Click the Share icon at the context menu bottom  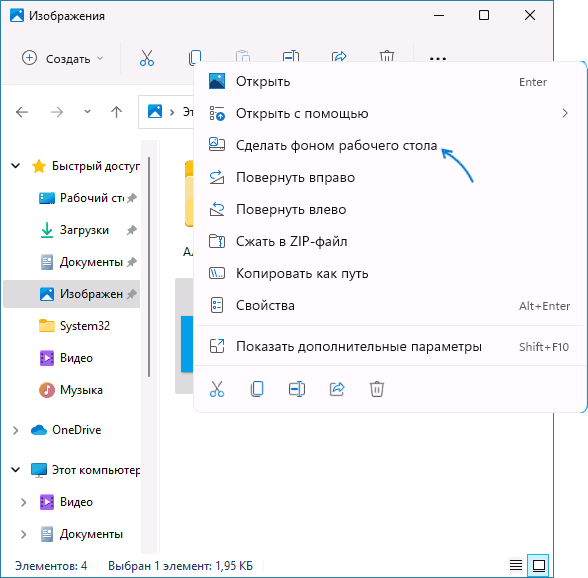pyautogui.click(x=337, y=389)
